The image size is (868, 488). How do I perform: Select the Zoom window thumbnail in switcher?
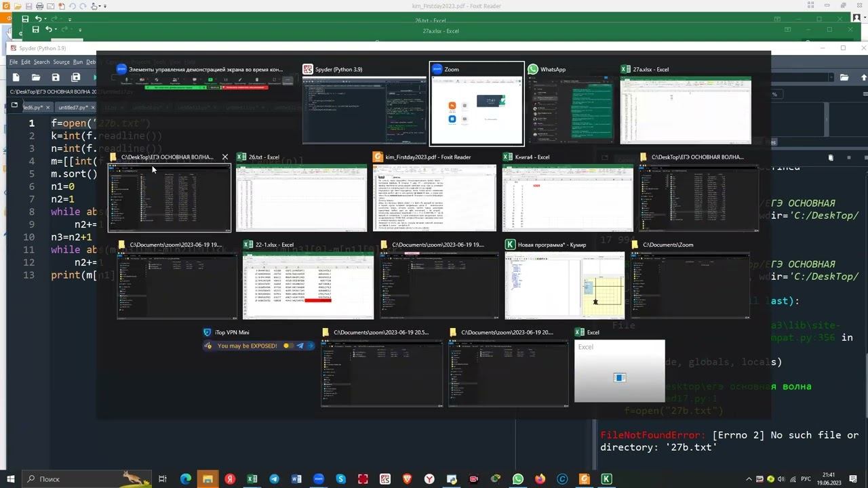[x=477, y=110]
